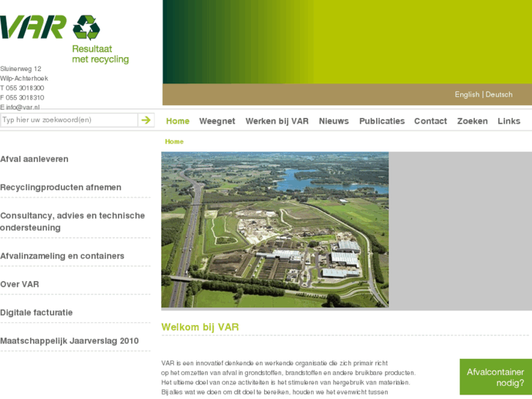Click the aerial site photo
Screen dimensions: 532x399
275,230
